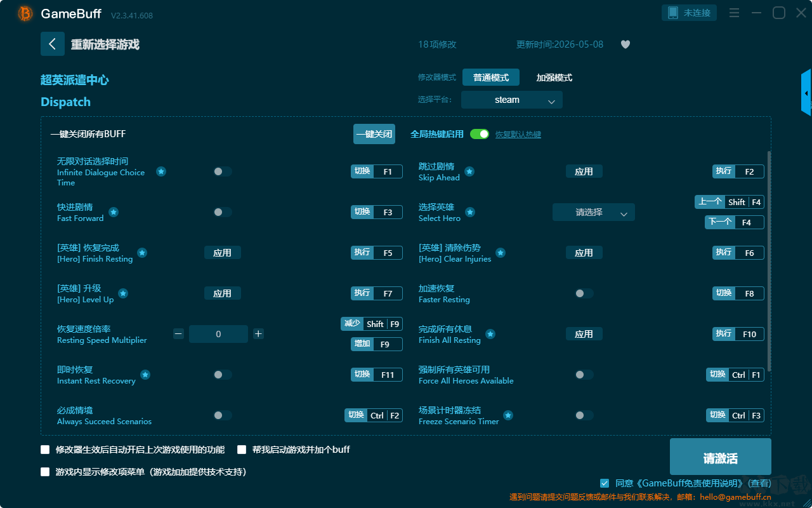Click the 增加 F9 hotkey button

(377, 344)
